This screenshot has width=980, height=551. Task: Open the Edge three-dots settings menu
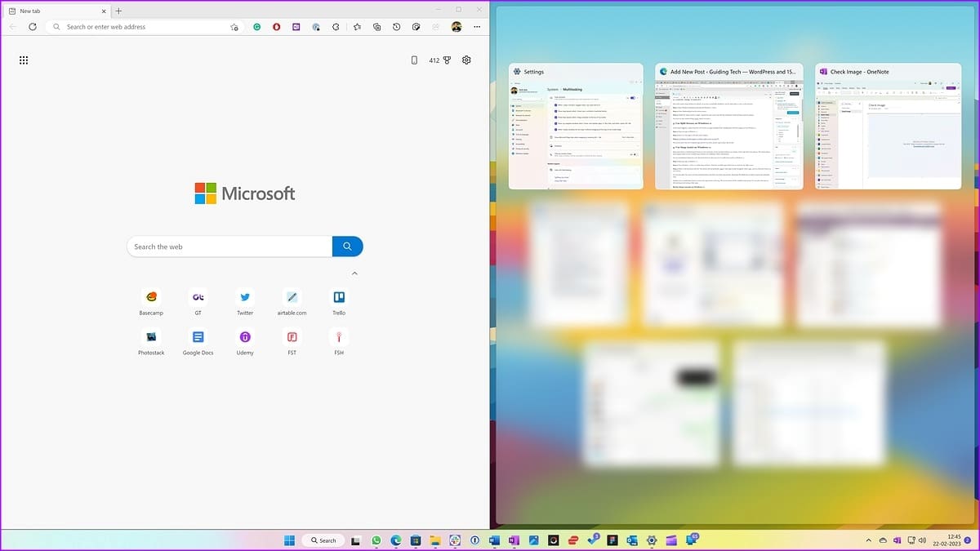pyautogui.click(x=477, y=27)
